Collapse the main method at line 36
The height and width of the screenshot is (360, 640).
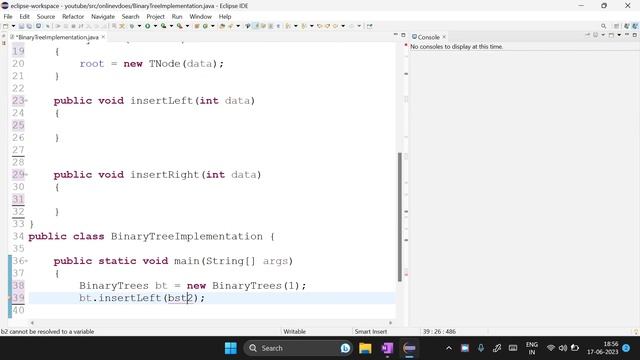click(26, 260)
